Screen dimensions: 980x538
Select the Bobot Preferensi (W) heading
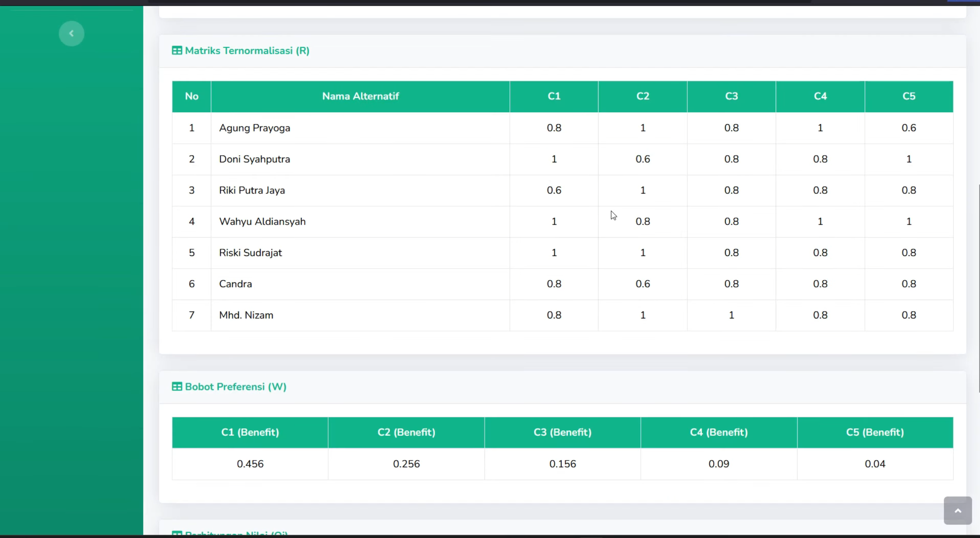[x=236, y=387]
